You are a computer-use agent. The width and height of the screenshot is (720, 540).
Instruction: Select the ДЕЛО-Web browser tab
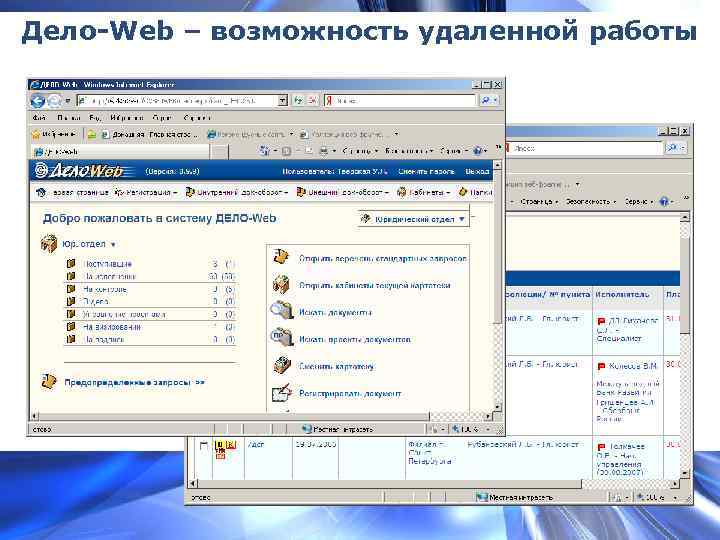click(120, 152)
